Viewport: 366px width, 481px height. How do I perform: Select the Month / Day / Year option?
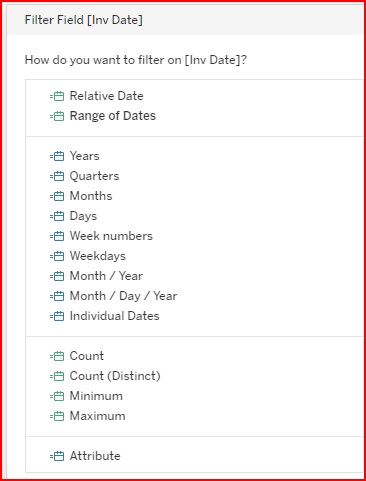[x=123, y=296]
